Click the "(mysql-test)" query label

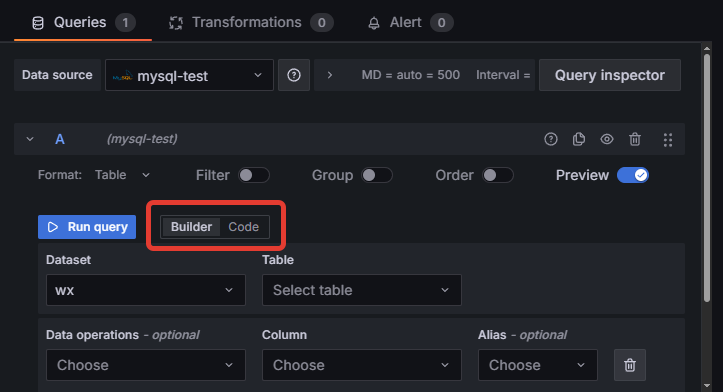tap(142, 139)
